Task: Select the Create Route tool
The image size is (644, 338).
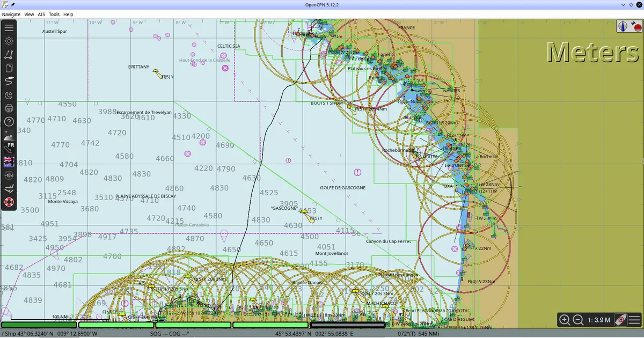Action: pyautogui.click(x=9, y=54)
